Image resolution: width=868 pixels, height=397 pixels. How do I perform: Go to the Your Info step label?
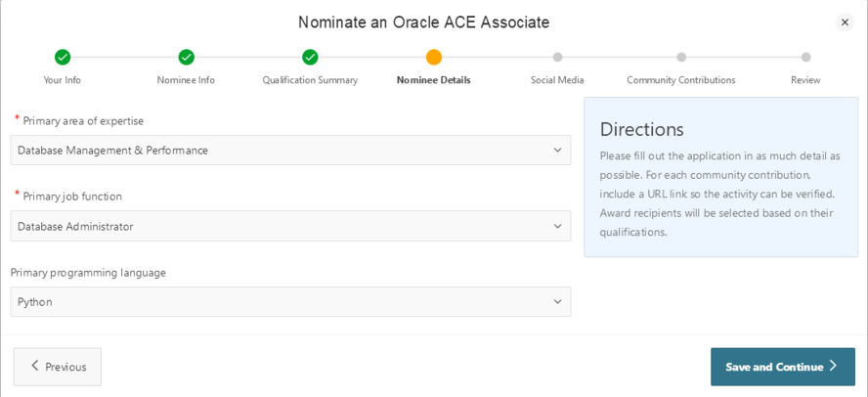[63, 80]
